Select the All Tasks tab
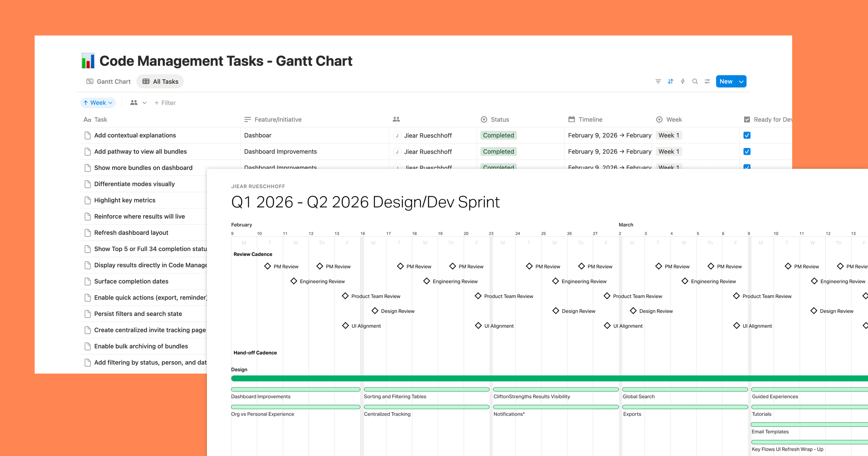 (160, 82)
